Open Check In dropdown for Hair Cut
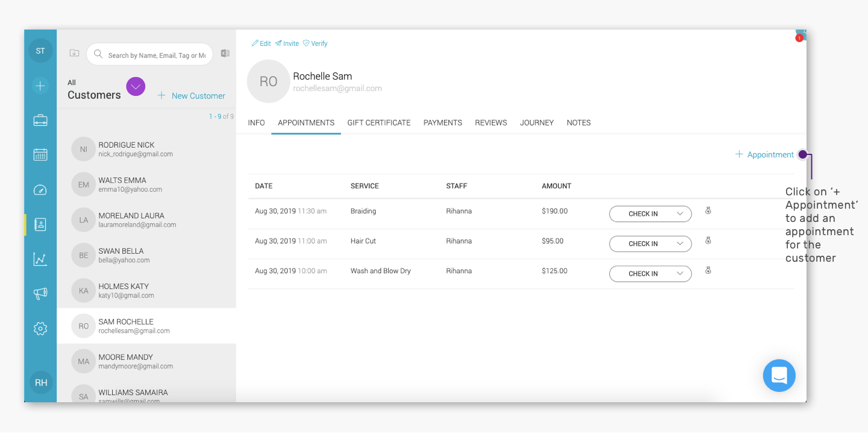This screenshot has width=868, height=433. 650,244
